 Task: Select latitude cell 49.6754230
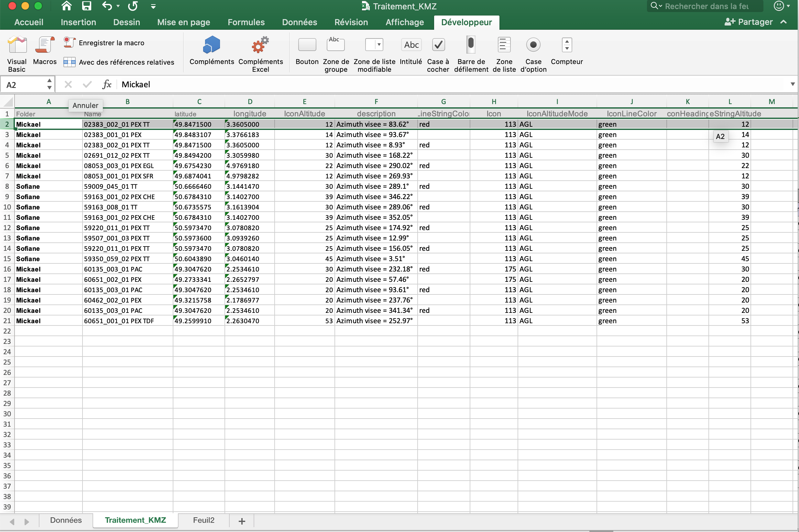point(199,165)
